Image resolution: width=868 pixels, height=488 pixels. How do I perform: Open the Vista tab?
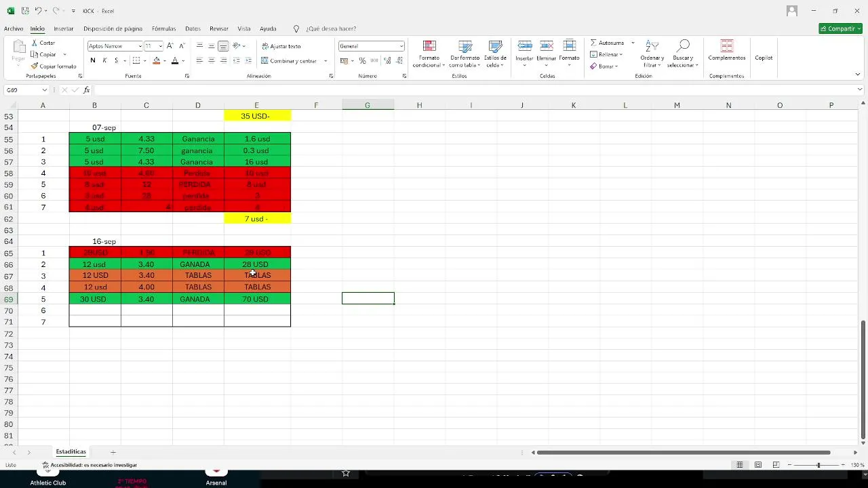(244, 28)
